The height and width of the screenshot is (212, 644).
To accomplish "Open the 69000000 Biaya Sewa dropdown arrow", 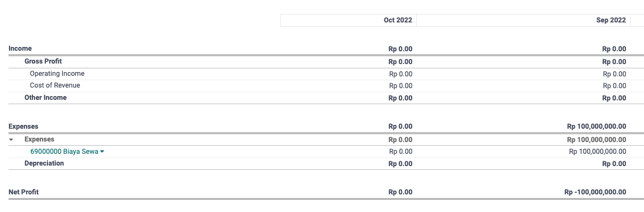I will coord(102,152).
